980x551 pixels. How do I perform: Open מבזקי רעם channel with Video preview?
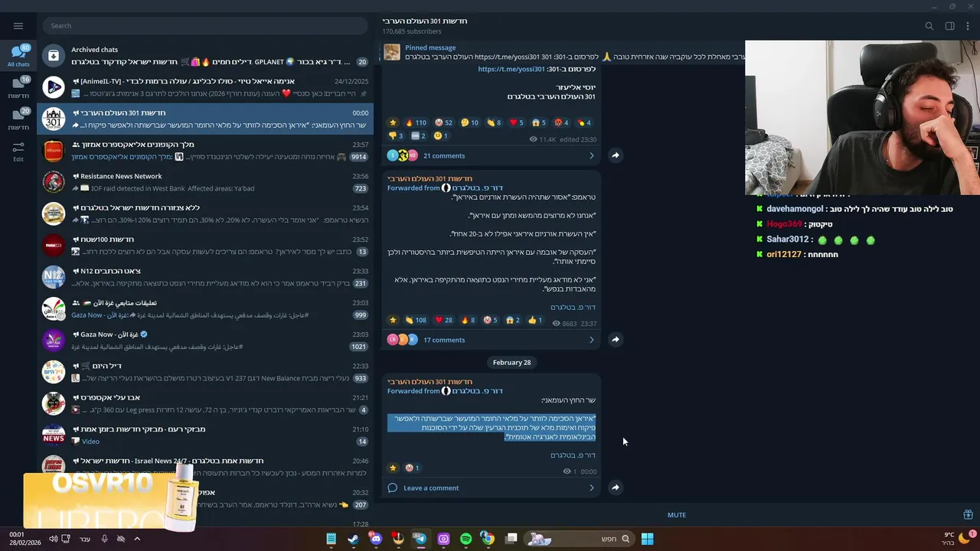(205, 435)
